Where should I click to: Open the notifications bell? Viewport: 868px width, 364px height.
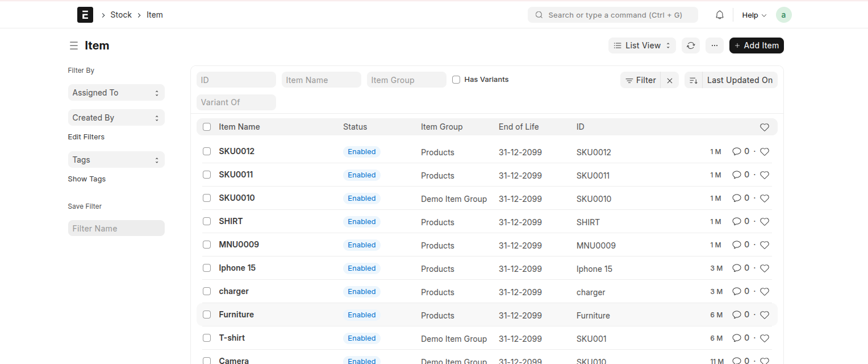click(719, 15)
